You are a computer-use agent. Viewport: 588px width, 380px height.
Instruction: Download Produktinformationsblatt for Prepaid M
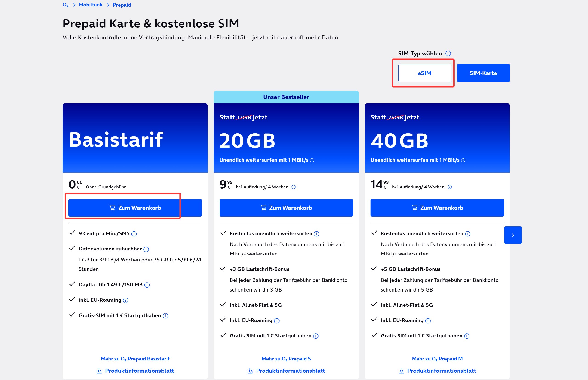437,371
